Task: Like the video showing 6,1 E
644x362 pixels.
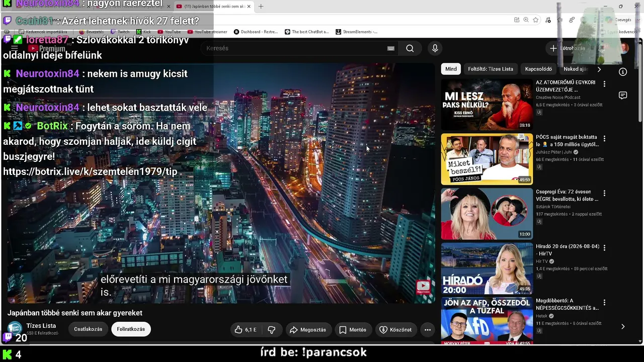Action: tap(246, 330)
